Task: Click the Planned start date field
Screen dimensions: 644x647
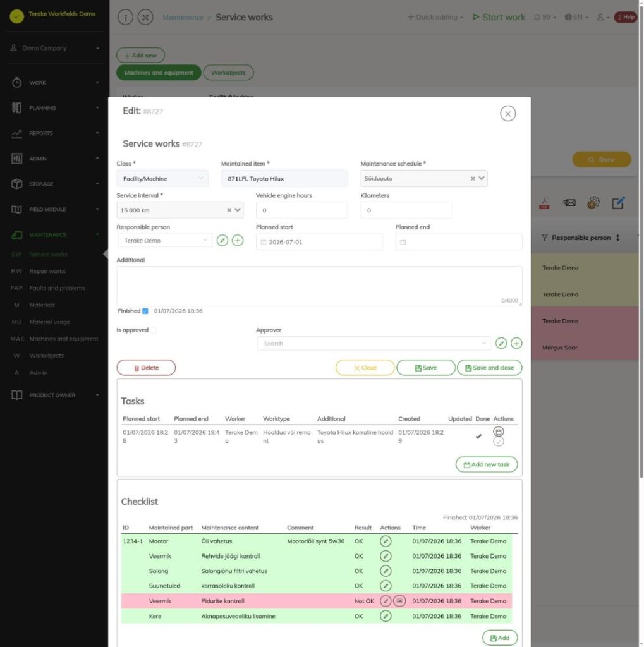Action: coord(319,242)
